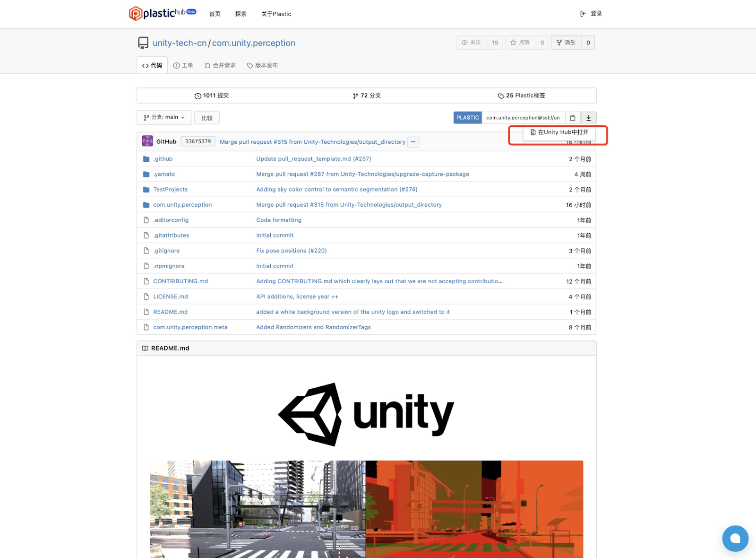The image size is (756, 558).
Task: Click the login icon beside 登录
Action: (x=583, y=14)
